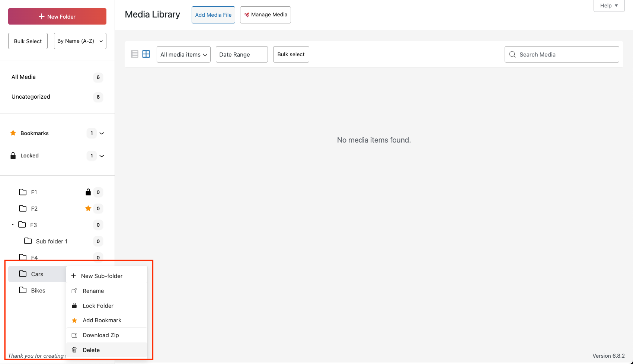The width and height of the screenshot is (633, 364).
Task: Toggle the bookmark star on folder F2
Action: click(x=88, y=208)
